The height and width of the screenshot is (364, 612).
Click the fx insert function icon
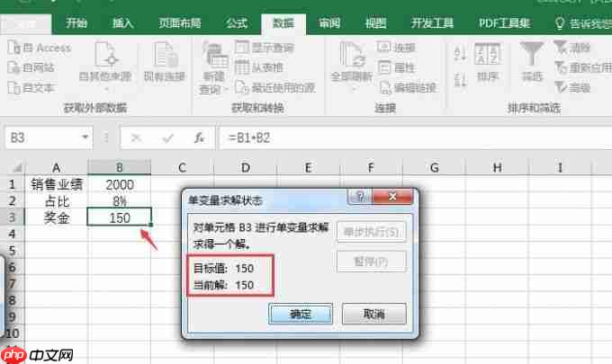tap(200, 138)
